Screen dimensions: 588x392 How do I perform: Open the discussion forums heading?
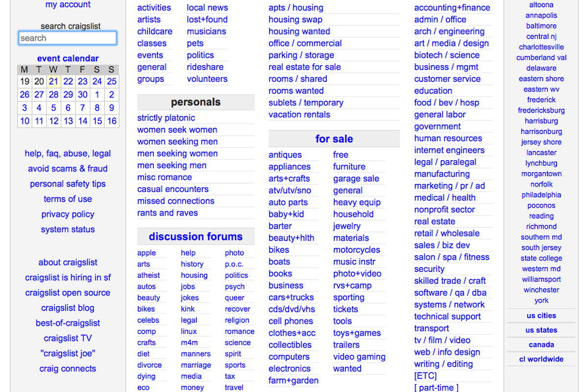pyautogui.click(x=196, y=236)
